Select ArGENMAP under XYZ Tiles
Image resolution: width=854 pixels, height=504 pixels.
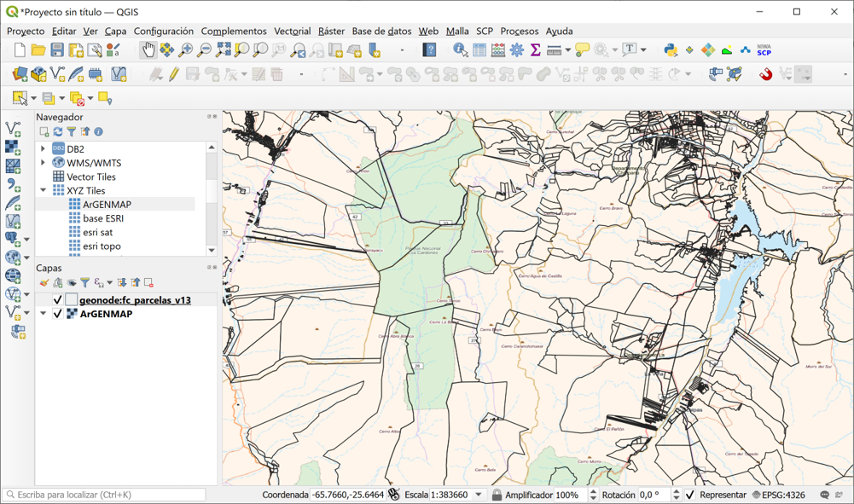[x=107, y=204]
